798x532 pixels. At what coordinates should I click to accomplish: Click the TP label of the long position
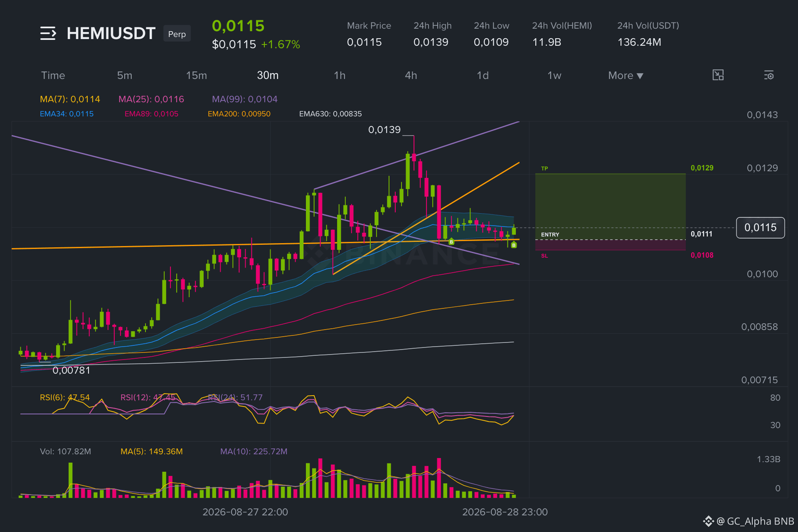coord(544,168)
